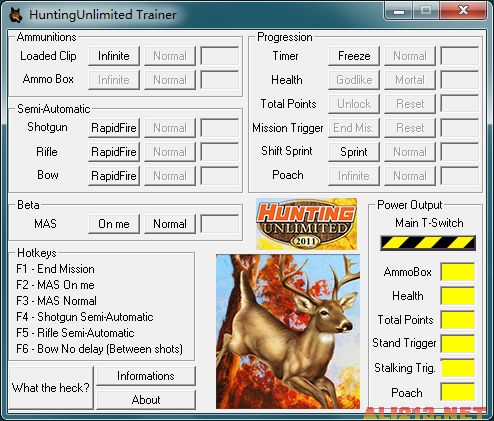
Task: Click Mortal button for Health
Action: 410,80
